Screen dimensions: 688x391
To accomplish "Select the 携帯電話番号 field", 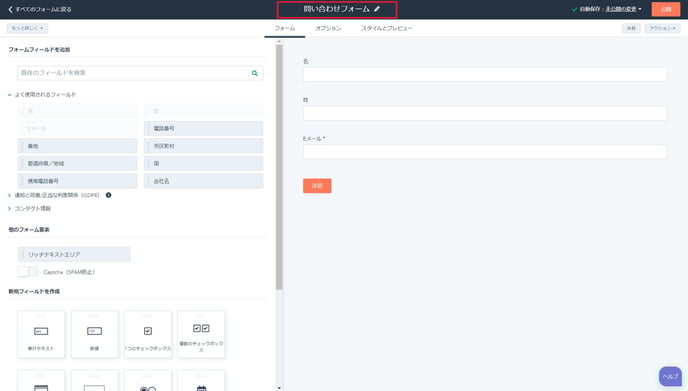I will click(x=78, y=181).
